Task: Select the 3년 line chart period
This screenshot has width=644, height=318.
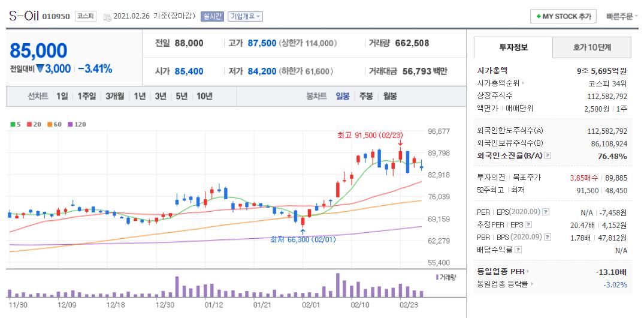Action: (161, 96)
